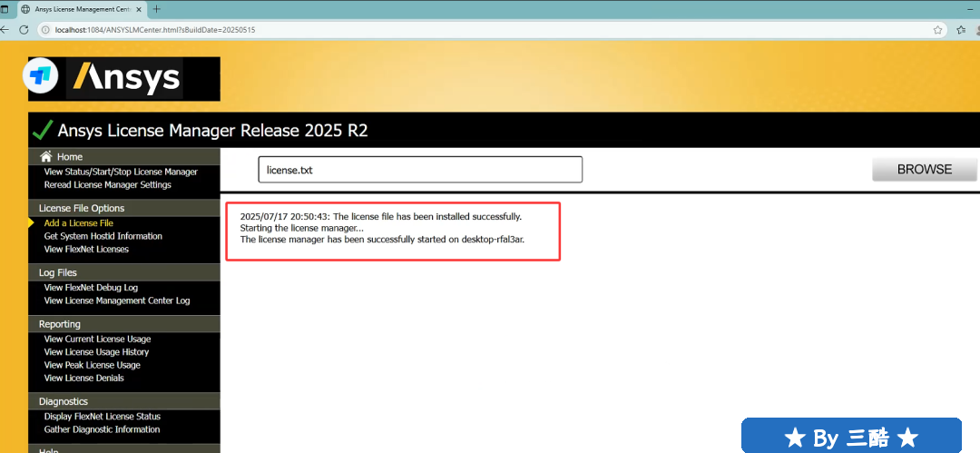Open View FlexNet Licenses
This screenshot has width=980, height=453.
coord(86,249)
